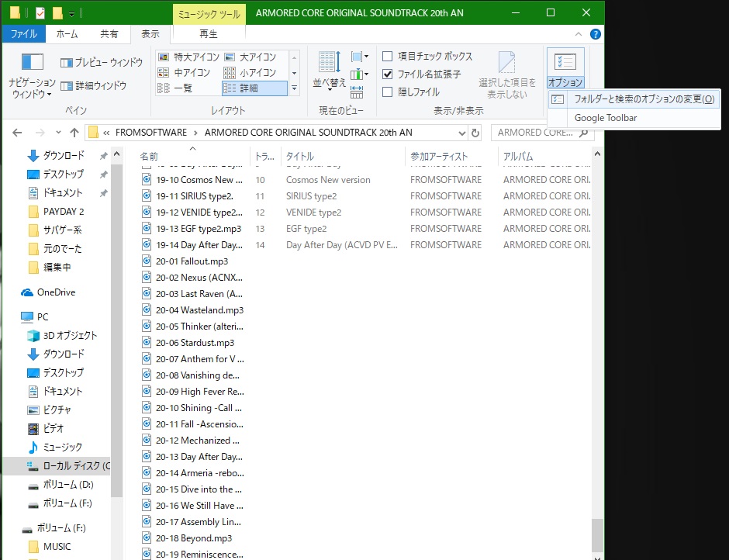729x560 pixels.
Task: Go back with the back arrow
Action: (x=17, y=133)
